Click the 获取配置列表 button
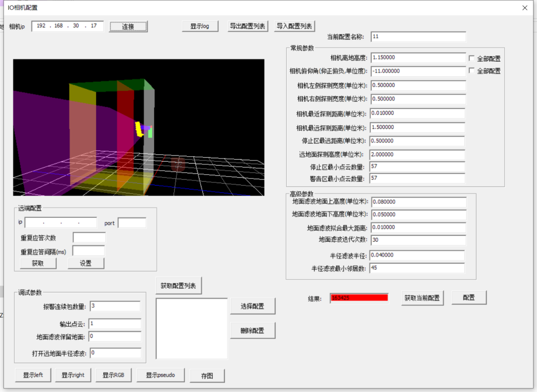The height and width of the screenshot is (392, 537). click(x=179, y=286)
